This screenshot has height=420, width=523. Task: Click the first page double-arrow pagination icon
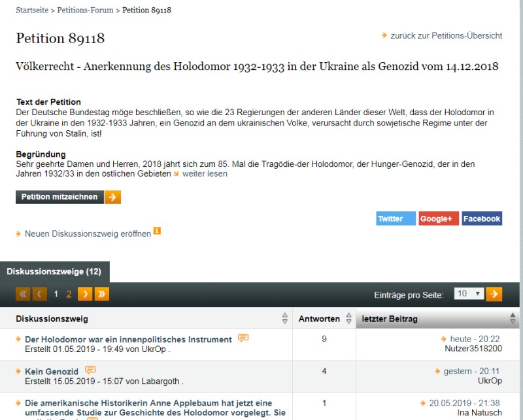pos(24,294)
